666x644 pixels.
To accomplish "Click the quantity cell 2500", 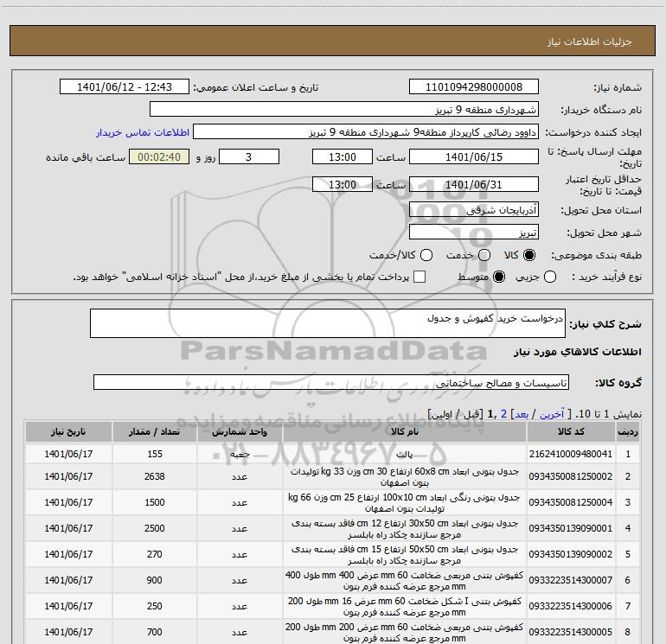I will (x=154, y=528).
